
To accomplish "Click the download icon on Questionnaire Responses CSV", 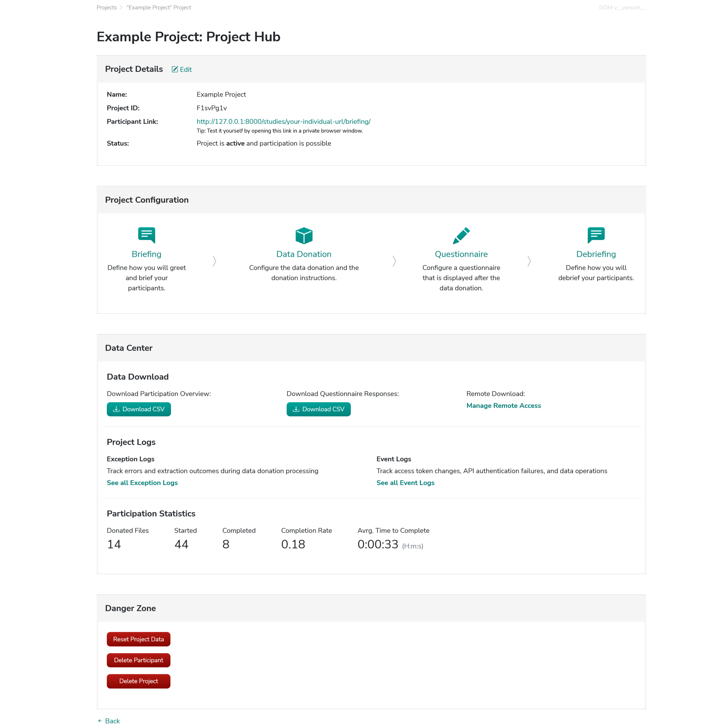I will click(x=296, y=409).
